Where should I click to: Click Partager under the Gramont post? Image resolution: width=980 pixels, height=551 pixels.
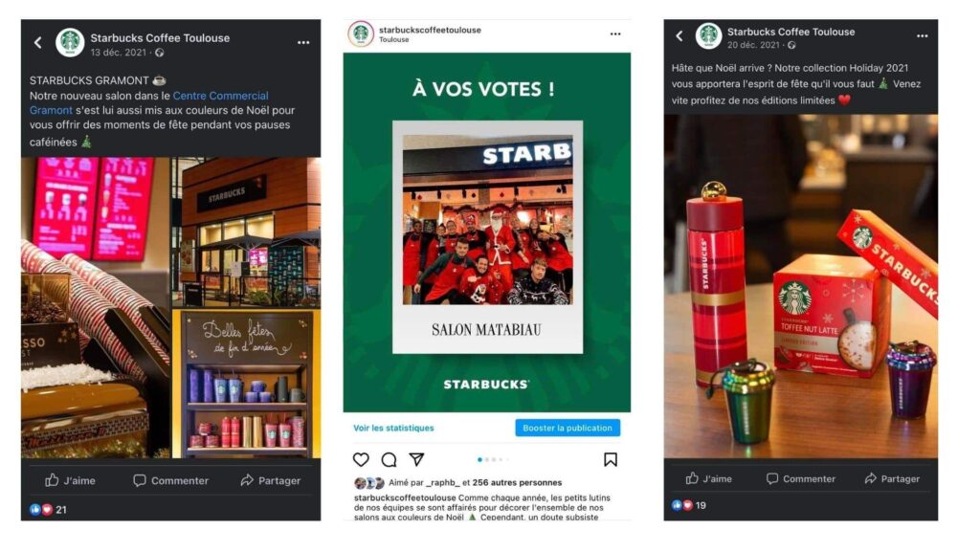[270, 480]
